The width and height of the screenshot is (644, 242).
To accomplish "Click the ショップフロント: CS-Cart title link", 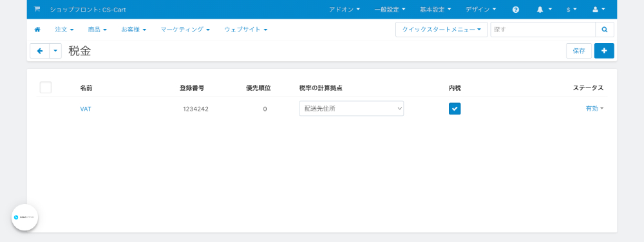I will (88, 10).
